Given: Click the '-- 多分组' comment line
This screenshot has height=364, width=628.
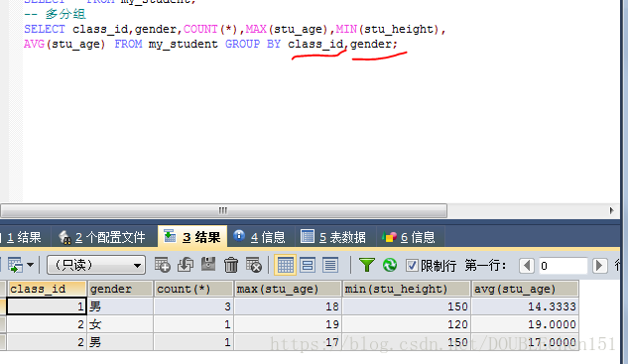Looking at the screenshot, I should tap(55, 14).
